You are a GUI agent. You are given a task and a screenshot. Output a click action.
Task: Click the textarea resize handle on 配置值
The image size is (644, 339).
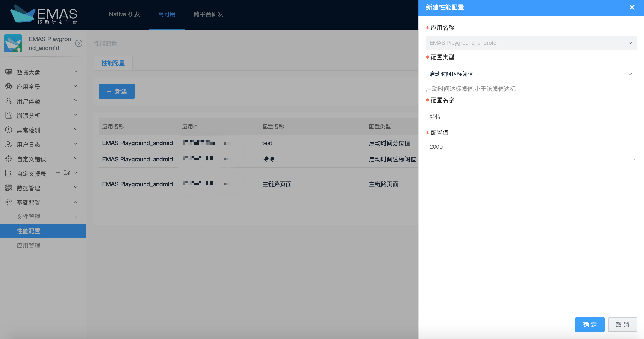point(635,159)
